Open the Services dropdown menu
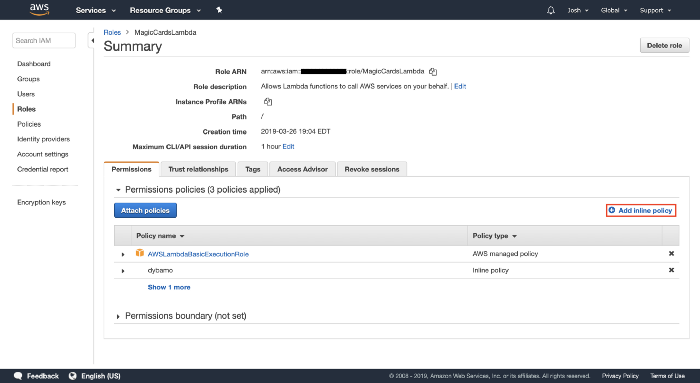 coord(96,10)
